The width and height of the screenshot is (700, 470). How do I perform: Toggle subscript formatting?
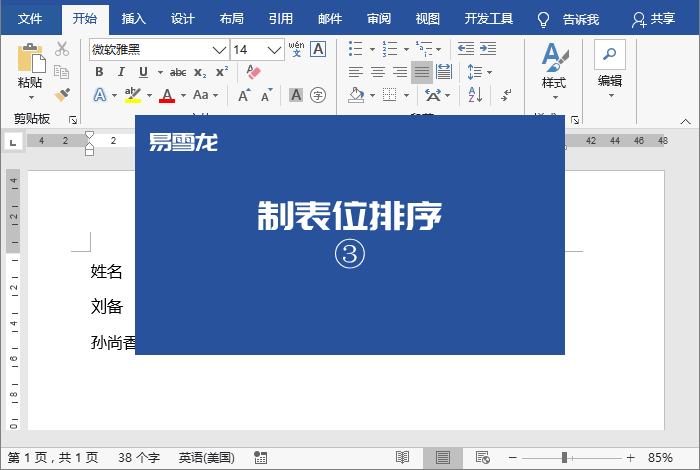pyautogui.click(x=200, y=72)
